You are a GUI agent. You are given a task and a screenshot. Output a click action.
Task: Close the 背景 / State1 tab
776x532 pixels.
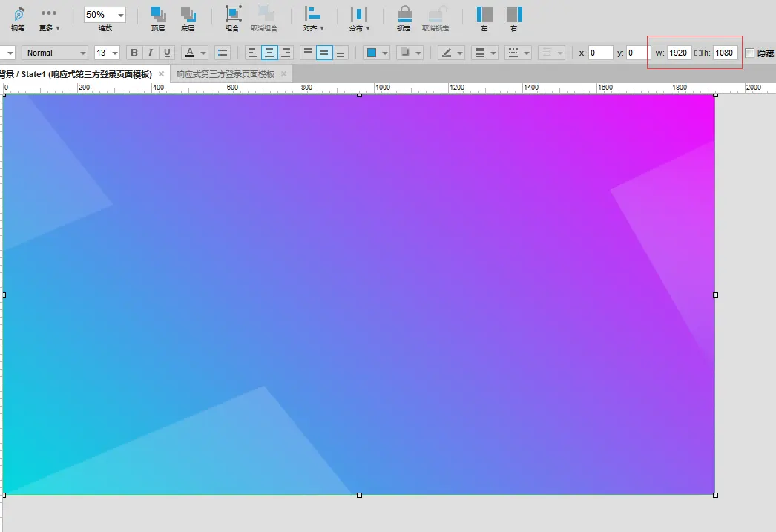(161, 74)
